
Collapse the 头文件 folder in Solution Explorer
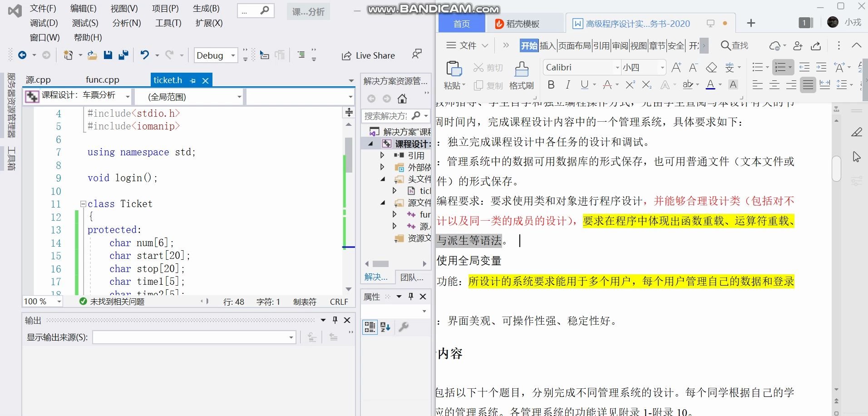click(383, 179)
